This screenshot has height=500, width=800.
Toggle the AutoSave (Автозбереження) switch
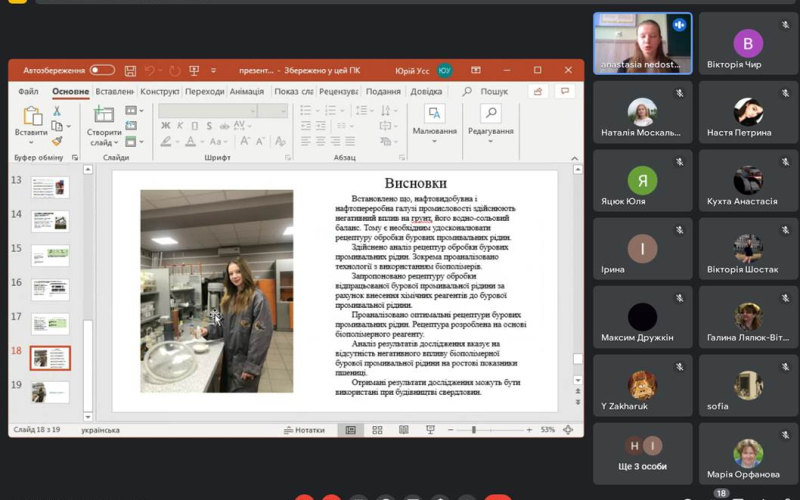pos(102,70)
